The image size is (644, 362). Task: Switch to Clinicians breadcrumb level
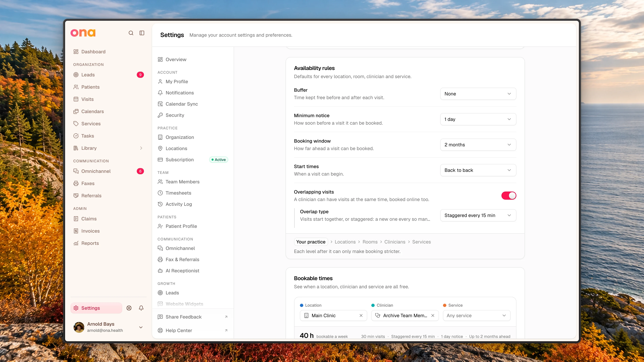click(395, 242)
